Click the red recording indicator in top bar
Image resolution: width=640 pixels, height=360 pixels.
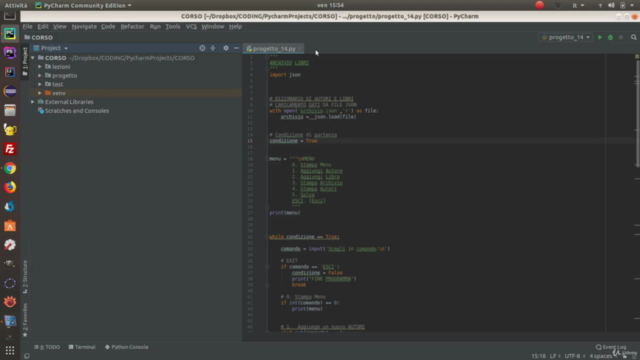coord(540,5)
